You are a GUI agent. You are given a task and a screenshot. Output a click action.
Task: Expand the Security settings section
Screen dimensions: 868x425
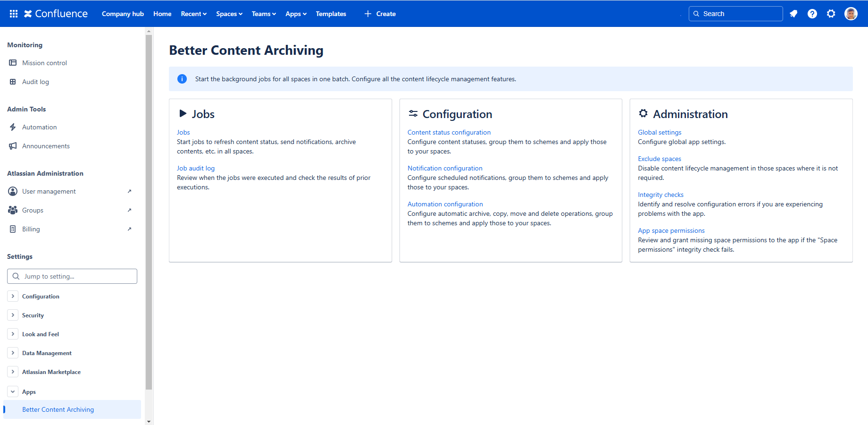click(x=13, y=315)
